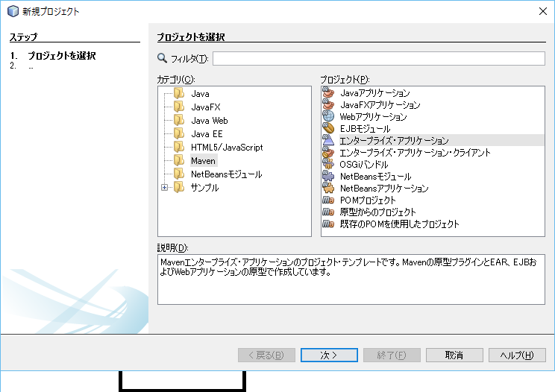
Task: Click the 終了(F) button
Action: 392,355
